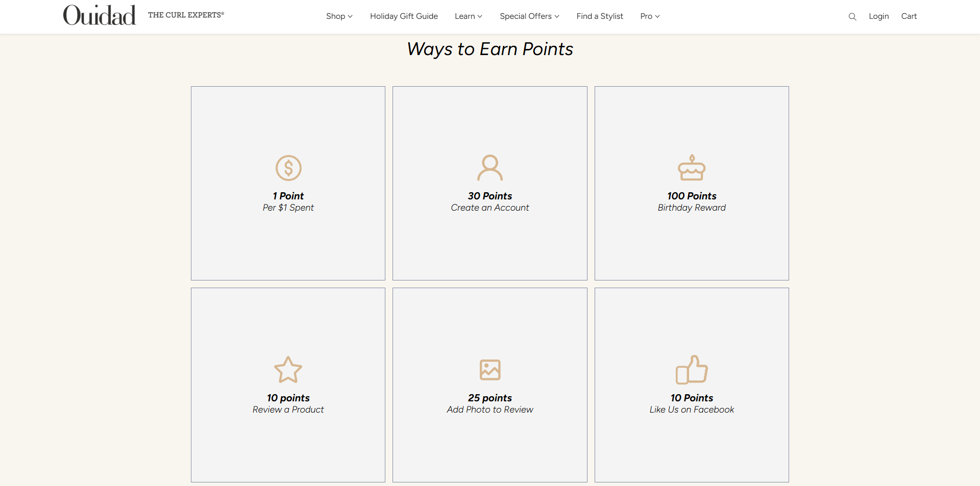980x486 pixels.
Task: Click the birthday cake icon
Action: tap(692, 168)
